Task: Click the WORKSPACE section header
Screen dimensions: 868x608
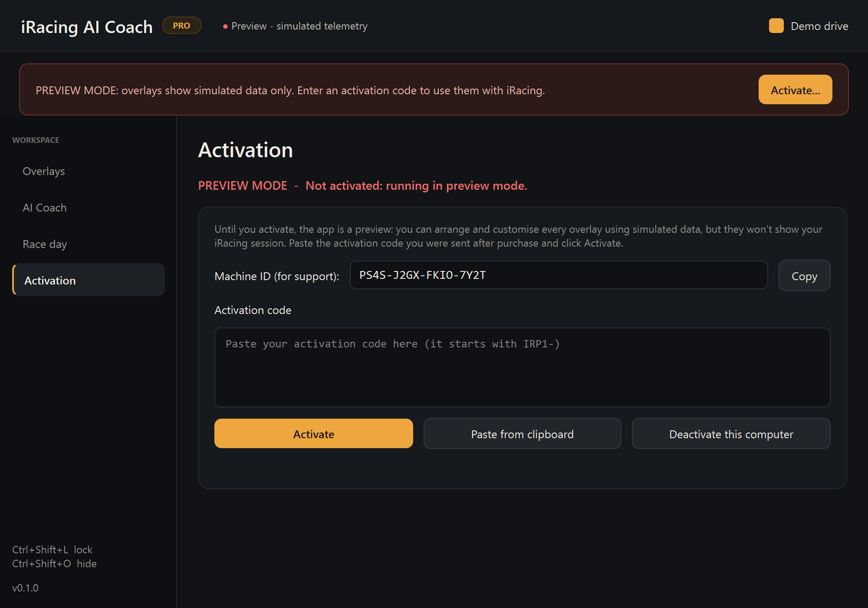Action: (36, 140)
